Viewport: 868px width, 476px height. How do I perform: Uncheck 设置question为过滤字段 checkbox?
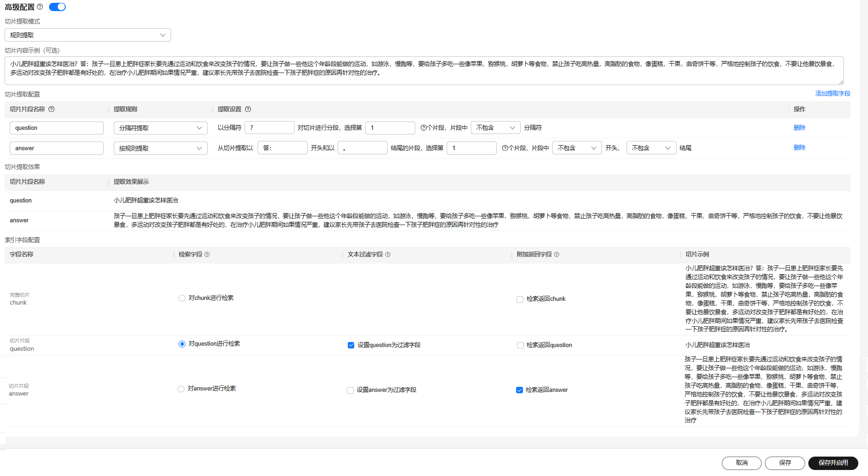pos(351,345)
